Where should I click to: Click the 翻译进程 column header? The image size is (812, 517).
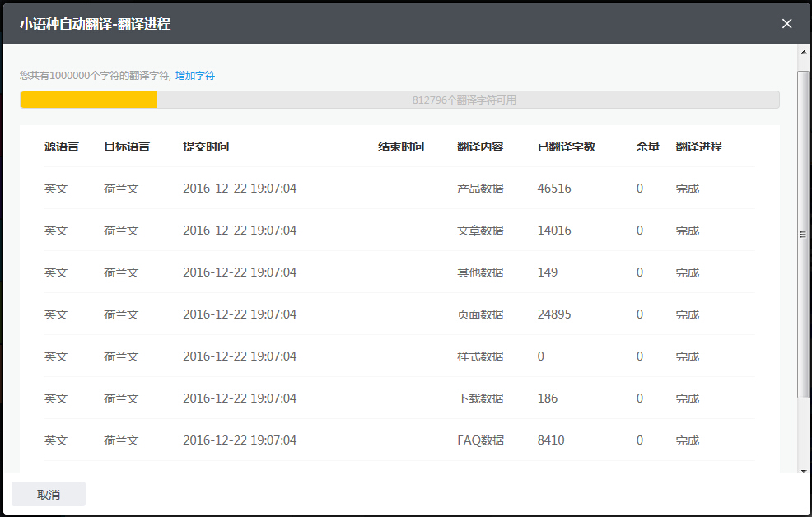pyautogui.click(x=698, y=147)
